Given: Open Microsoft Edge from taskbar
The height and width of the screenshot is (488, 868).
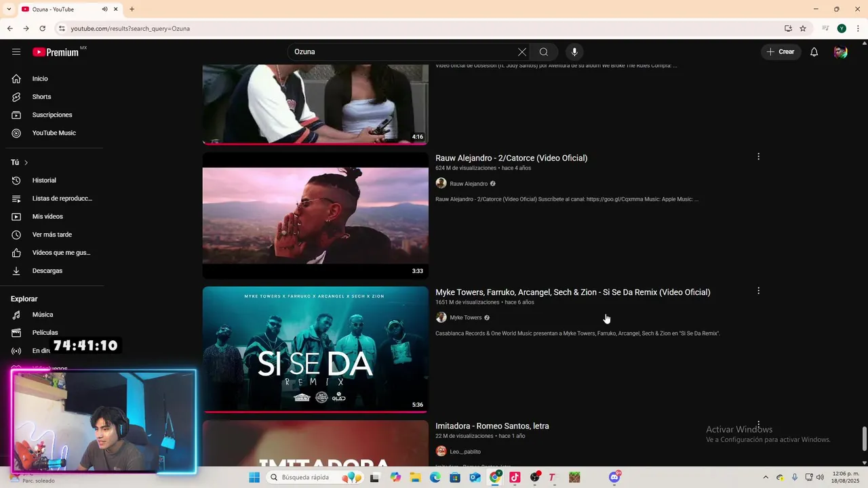Looking at the screenshot, I should (x=435, y=477).
